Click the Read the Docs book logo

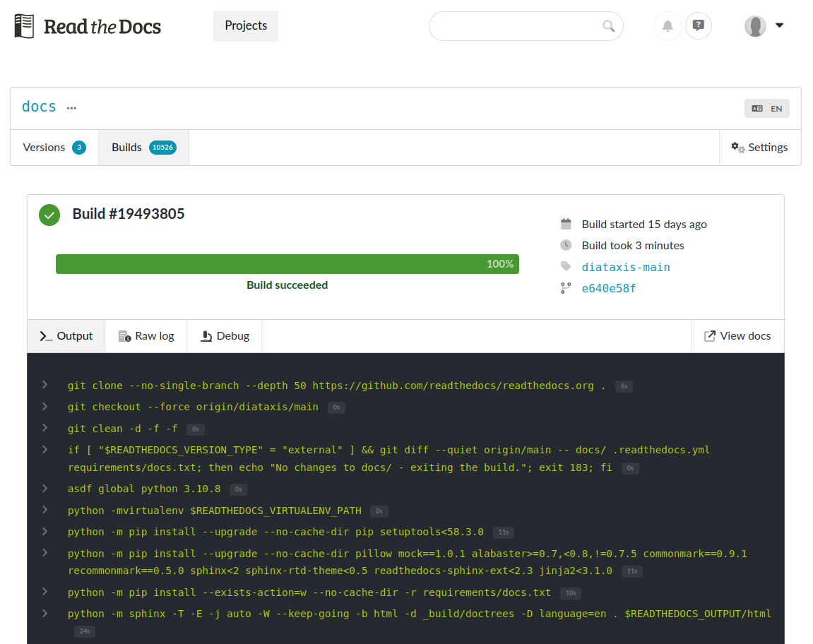click(x=25, y=26)
